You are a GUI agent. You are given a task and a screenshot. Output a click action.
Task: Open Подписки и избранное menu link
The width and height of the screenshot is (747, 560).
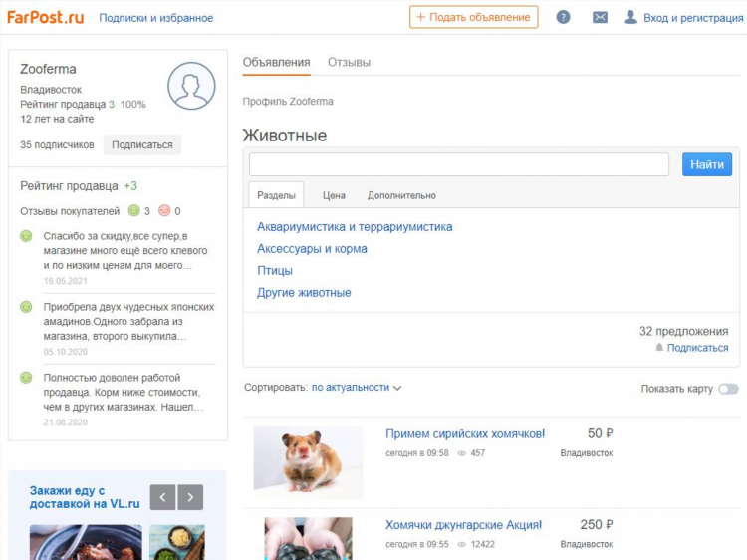click(x=156, y=18)
